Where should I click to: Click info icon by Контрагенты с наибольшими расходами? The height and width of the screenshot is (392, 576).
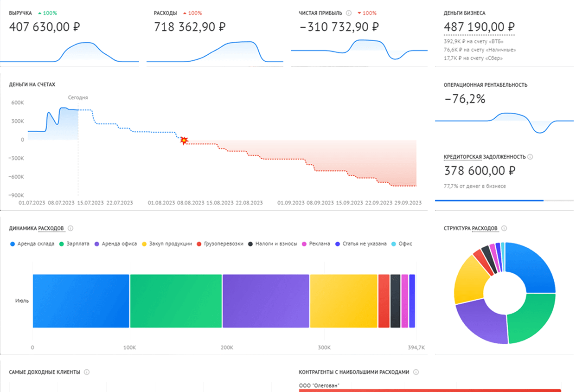pyautogui.click(x=416, y=372)
